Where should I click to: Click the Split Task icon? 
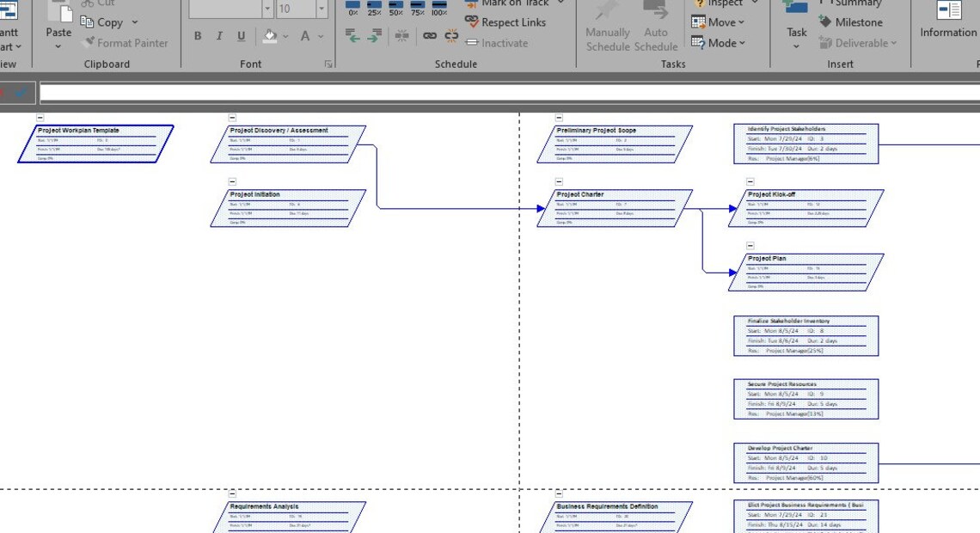(401, 36)
